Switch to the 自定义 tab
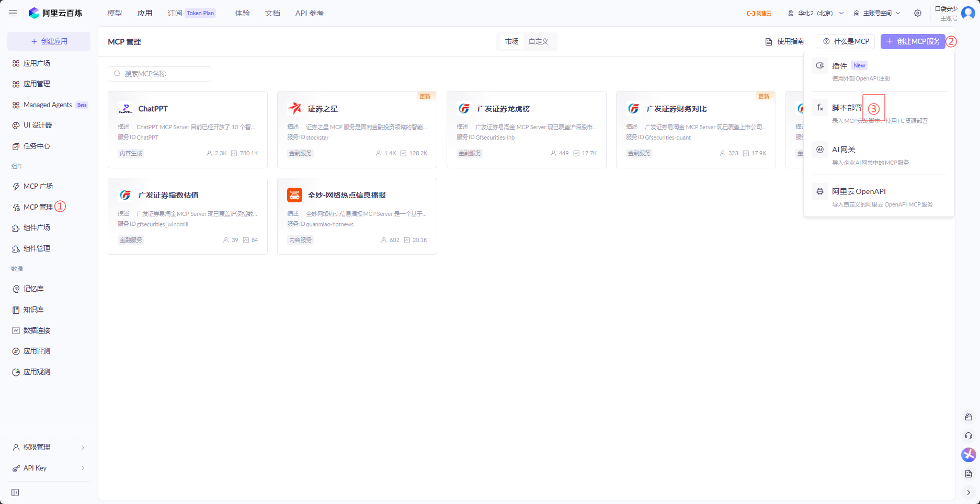 [539, 41]
